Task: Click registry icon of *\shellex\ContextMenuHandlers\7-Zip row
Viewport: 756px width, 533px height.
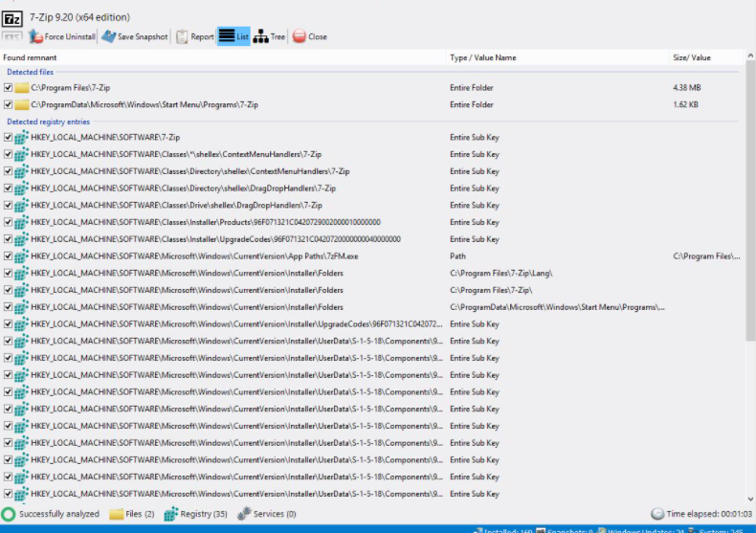Action: point(21,154)
